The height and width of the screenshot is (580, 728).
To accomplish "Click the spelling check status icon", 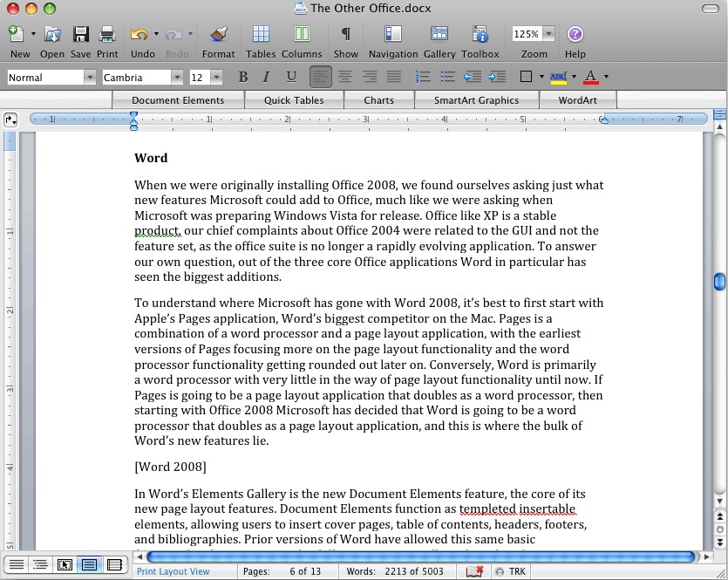I will pos(474,571).
